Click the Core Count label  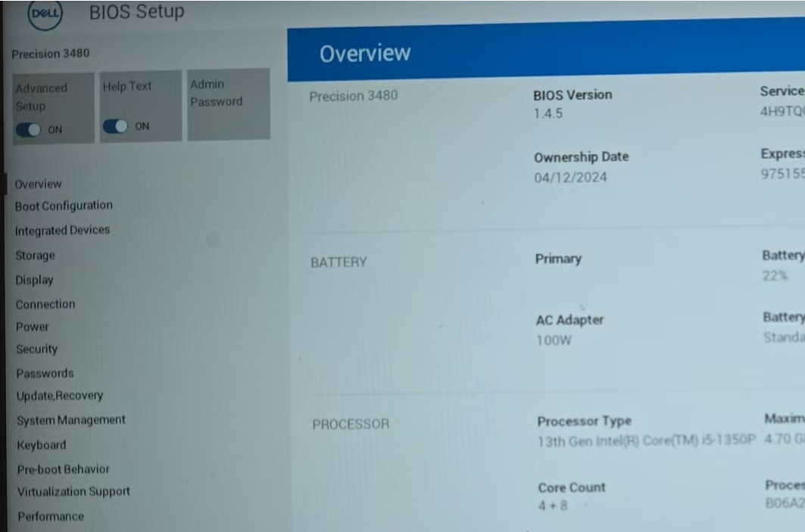[x=572, y=487]
